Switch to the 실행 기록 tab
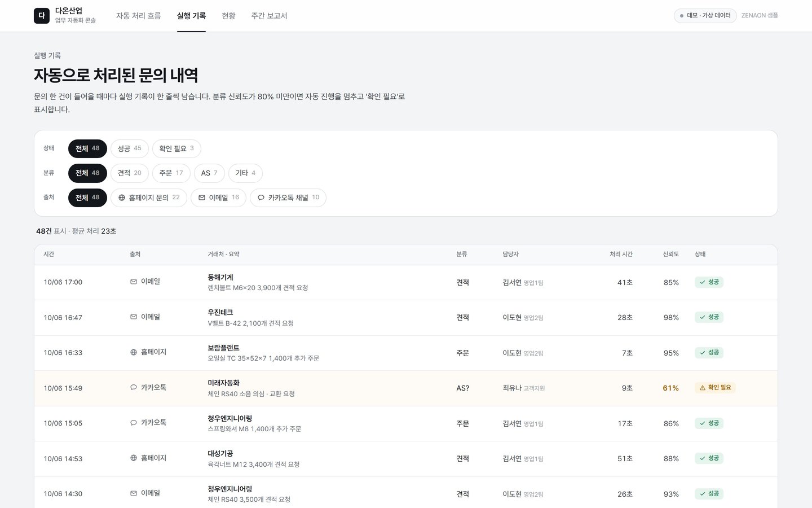Screen dimensions: 812x508 (x=191, y=16)
